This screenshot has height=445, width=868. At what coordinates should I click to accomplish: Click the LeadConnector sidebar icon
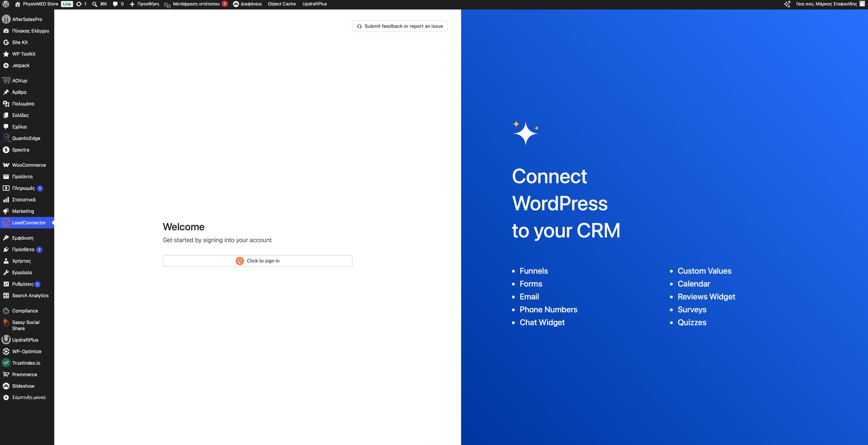click(6, 223)
